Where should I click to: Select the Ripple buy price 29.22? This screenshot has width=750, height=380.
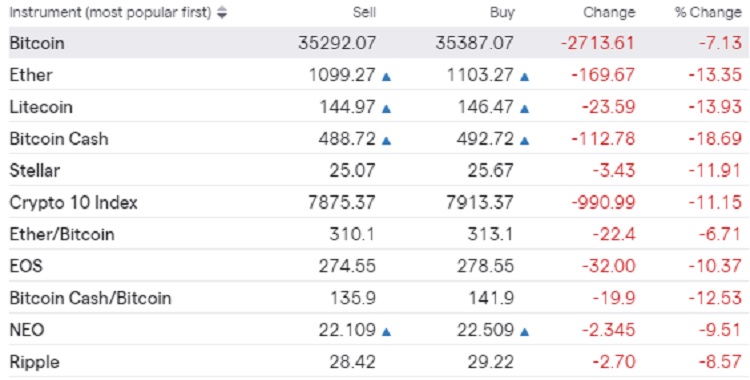tap(490, 362)
